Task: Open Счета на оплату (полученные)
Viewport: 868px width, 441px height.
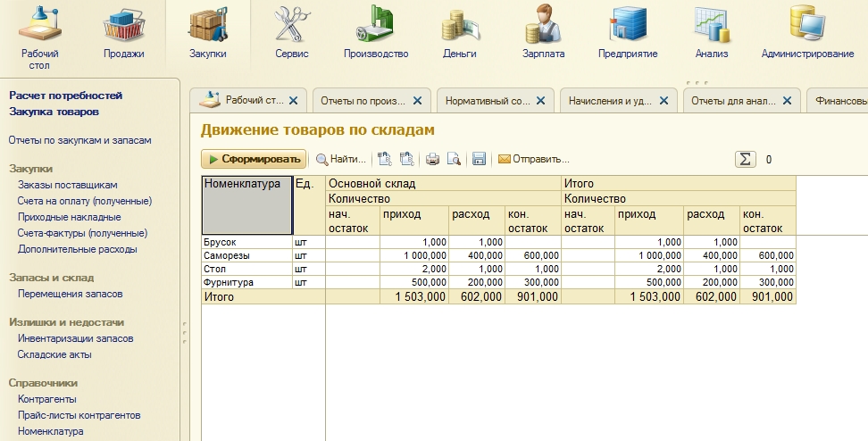Action: [x=85, y=201]
